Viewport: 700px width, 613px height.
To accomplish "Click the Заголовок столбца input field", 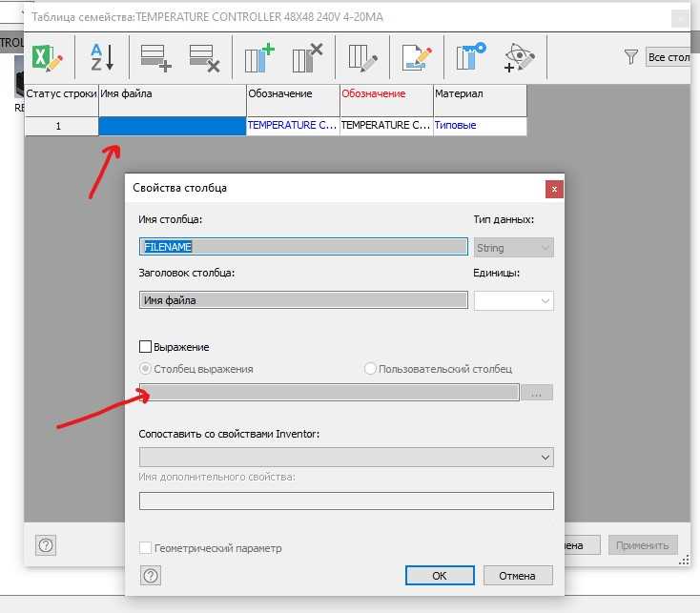I will [303, 300].
